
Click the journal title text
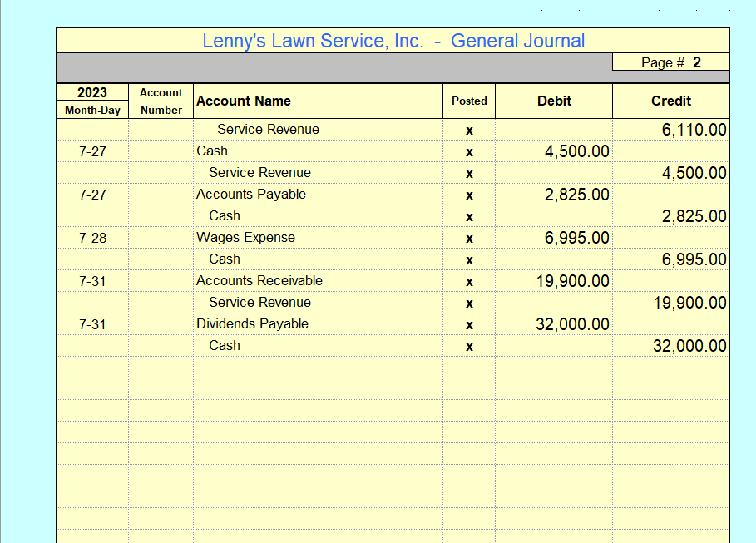tap(393, 40)
